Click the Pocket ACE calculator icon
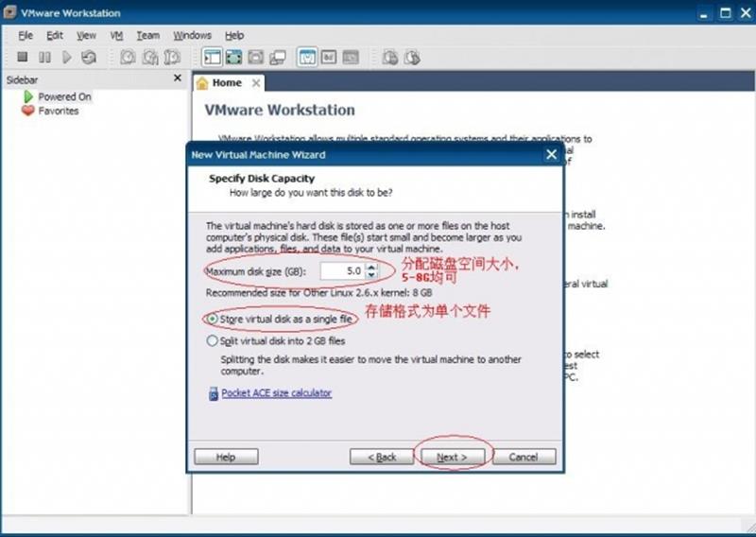756x537 pixels. click(x=214, y=393)
